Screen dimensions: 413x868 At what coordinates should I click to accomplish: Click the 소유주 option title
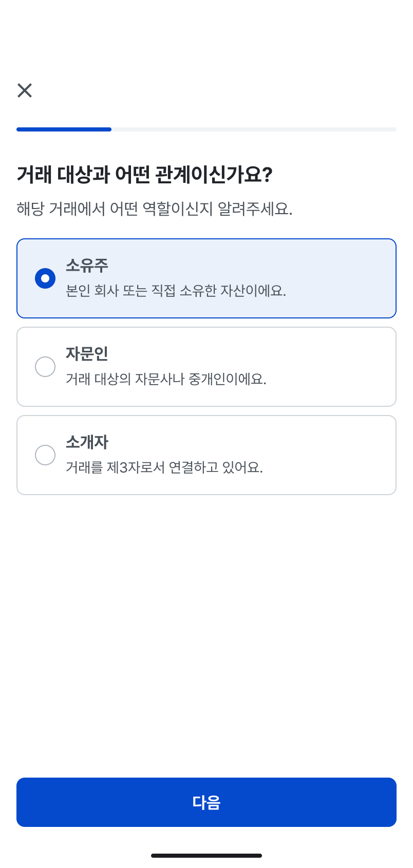(87, 266)
